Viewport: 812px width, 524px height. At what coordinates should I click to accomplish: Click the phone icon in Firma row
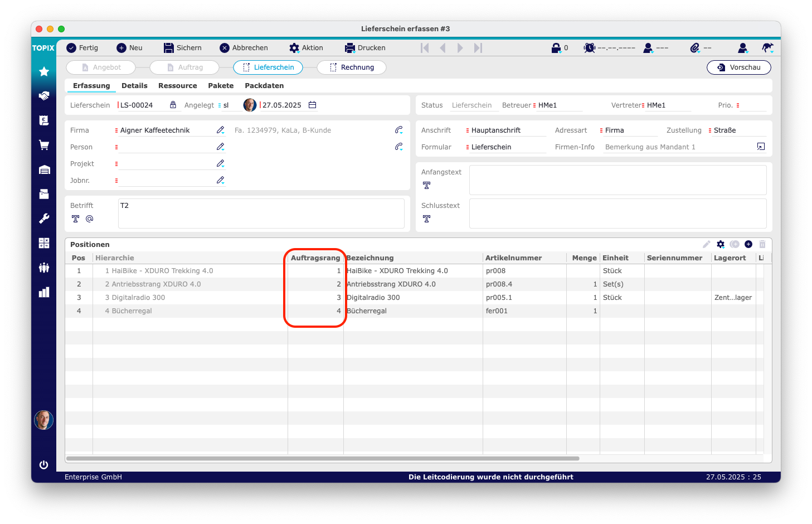[399, 130]
